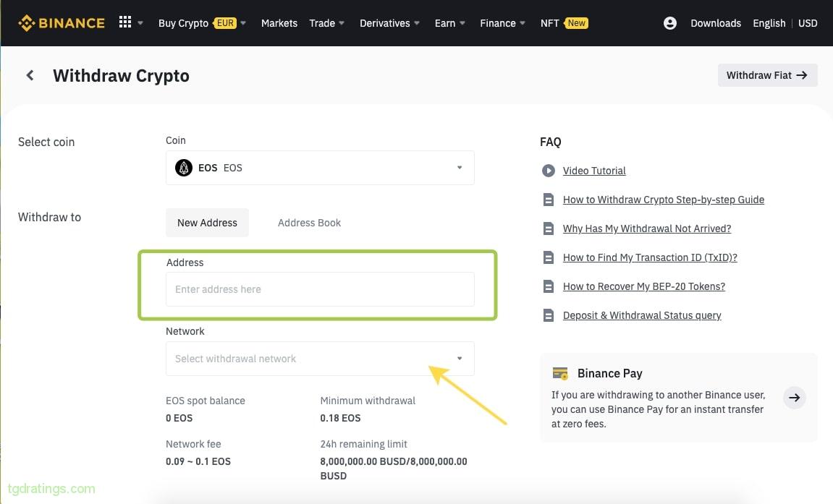Select the New Address tab
The width and height of the screenshot is (833, 504).
coord(207,223)
